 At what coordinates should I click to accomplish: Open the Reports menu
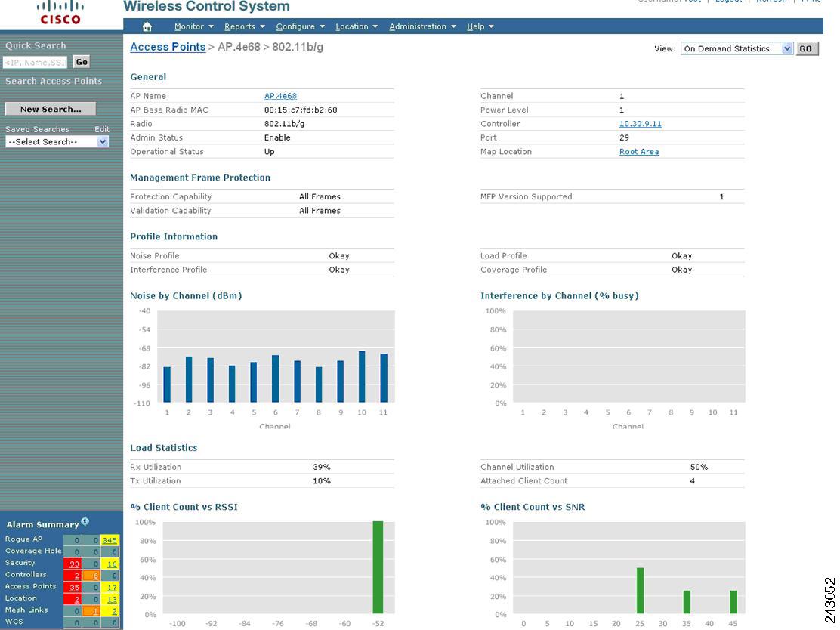click(x=244, y=26)
